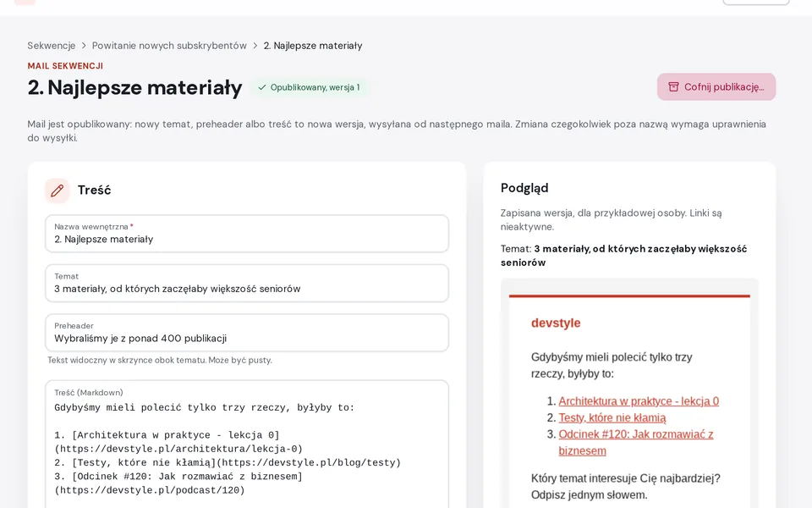The width and height of the screenshot is (812, 508).
Task: Open Sekwencje breadcrumb link
Action: coord(52,46)
